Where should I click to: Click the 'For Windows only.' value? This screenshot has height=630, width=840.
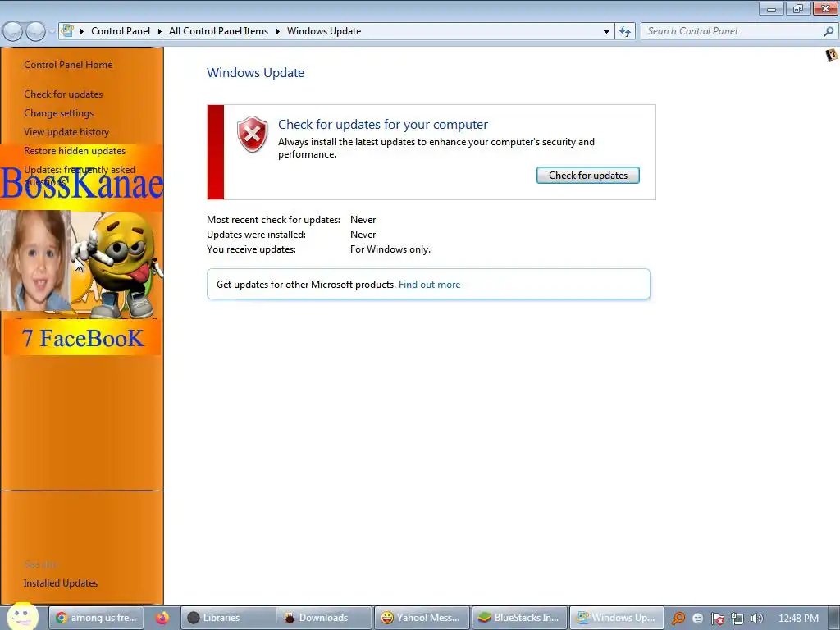coord(390,249)
